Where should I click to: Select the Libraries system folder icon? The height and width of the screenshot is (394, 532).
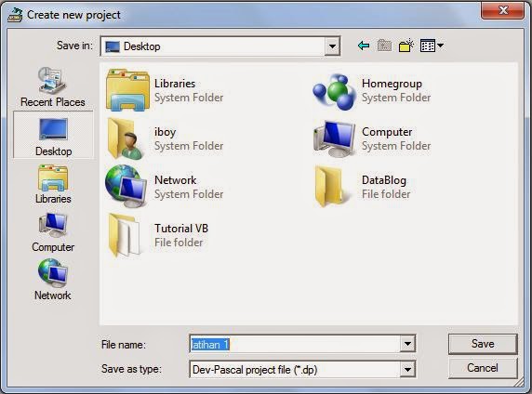coord(127,90)
